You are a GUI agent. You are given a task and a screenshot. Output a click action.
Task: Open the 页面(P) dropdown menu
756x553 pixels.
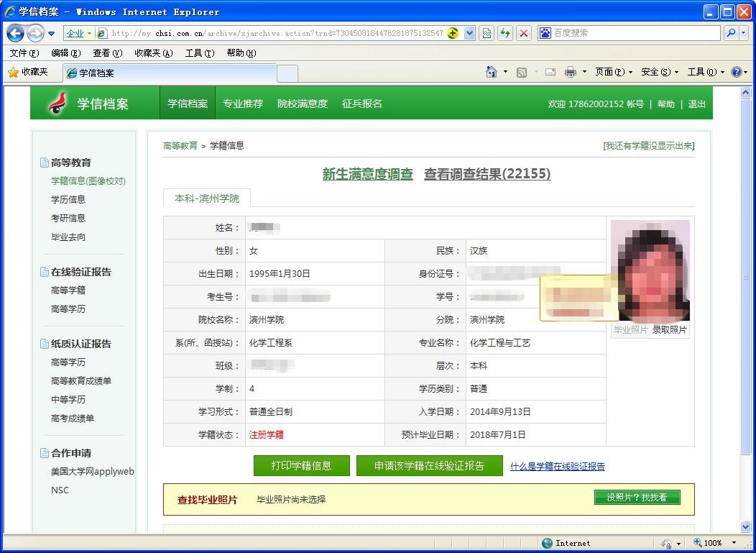[613, 72]
